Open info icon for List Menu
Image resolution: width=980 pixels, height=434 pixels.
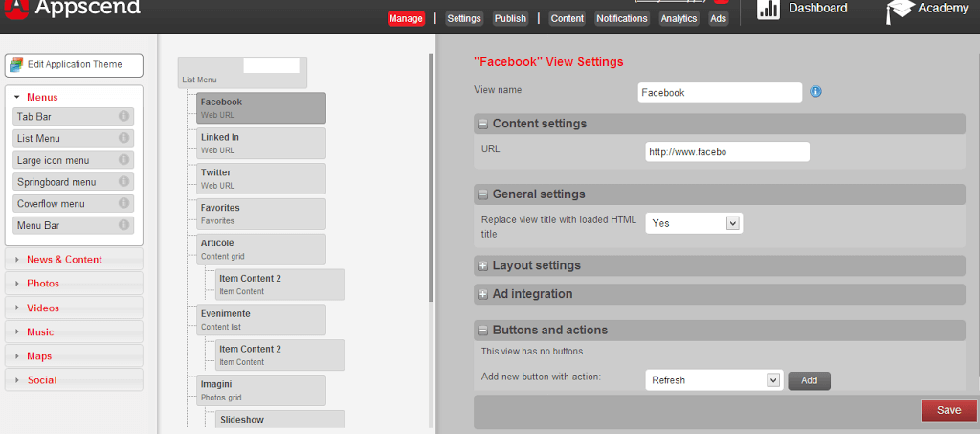123,138
